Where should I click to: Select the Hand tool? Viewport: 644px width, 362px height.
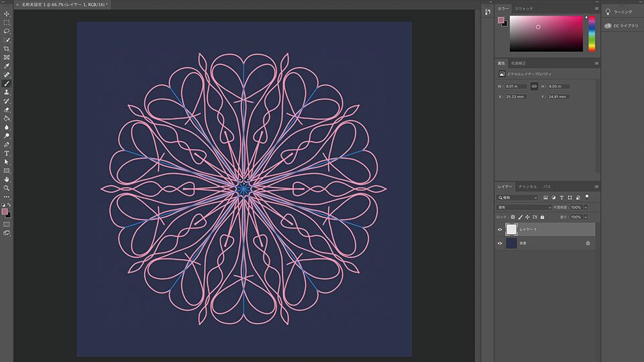pyautogui.click(x=7, y=179)
